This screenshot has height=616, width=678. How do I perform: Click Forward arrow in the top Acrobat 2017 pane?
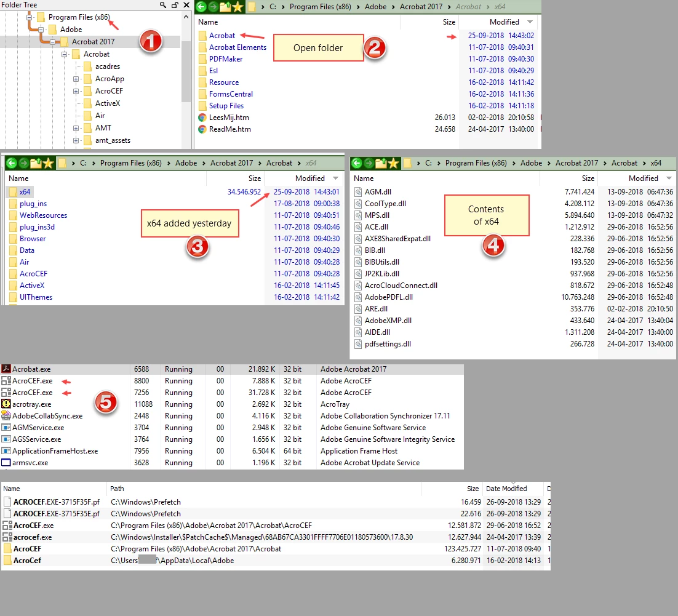(x=213, y=7)
